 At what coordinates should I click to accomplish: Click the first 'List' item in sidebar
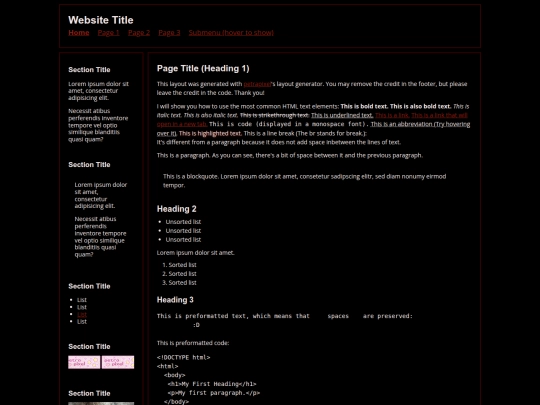(82, 300)
